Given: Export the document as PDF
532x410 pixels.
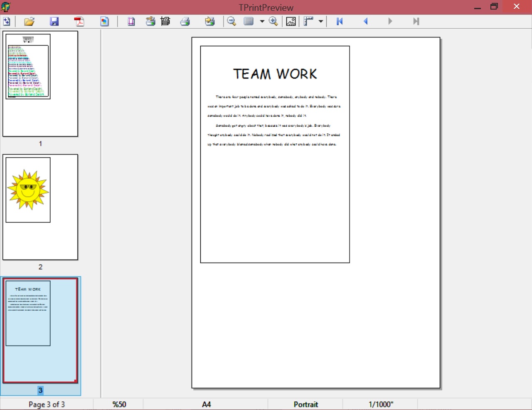Looking at the screenshot, I should pyautogui.click(x=79, y=21).
